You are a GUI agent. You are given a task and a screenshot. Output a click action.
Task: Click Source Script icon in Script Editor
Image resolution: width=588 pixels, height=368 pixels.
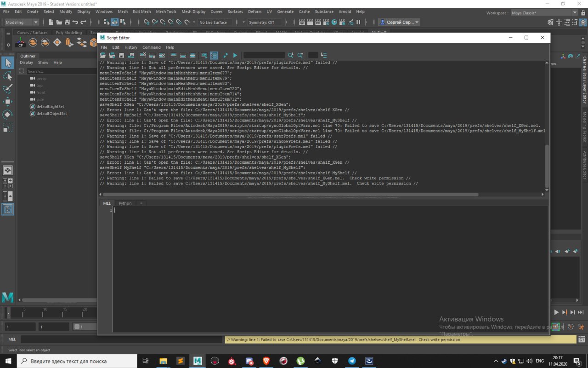click(x=113, y=55)
